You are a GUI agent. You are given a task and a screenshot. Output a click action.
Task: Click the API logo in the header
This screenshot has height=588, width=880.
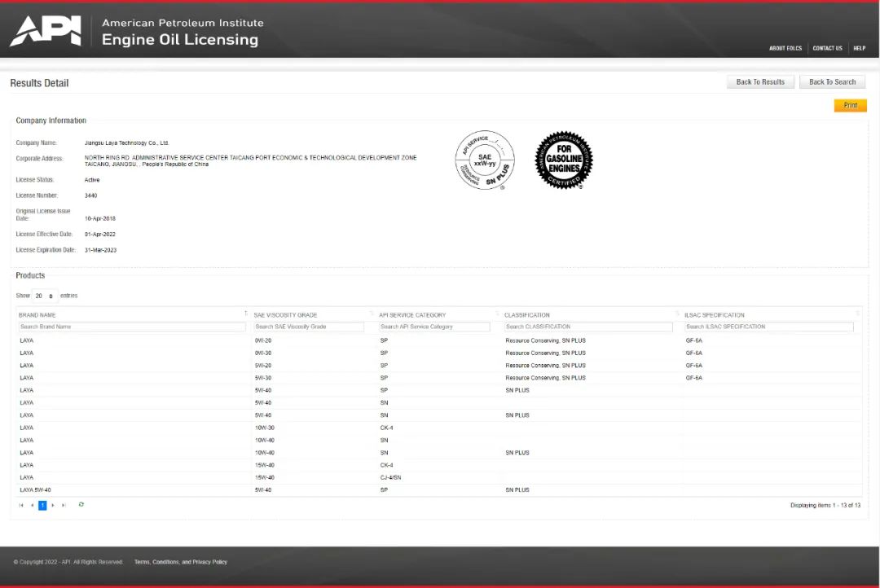[x=46, y=30]
